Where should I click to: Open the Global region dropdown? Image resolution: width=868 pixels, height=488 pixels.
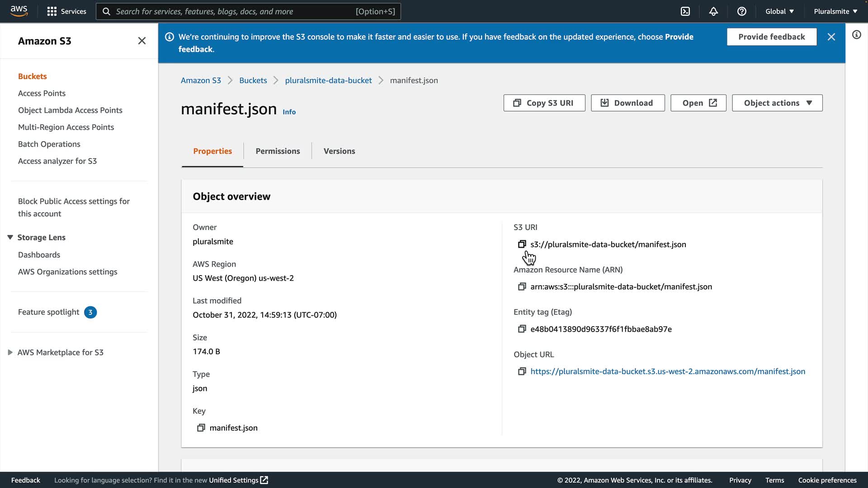779,11
